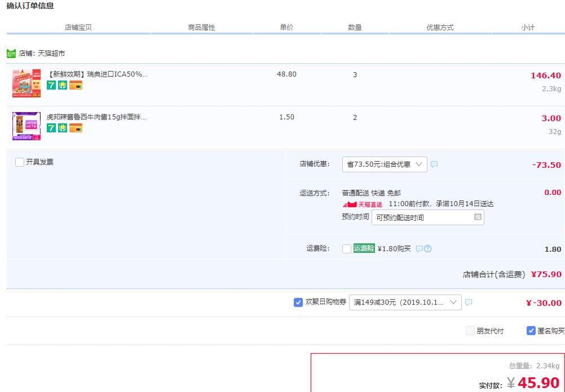
Task: Open the 满149减30元 coupon dropdown
Action: click(405, 302)
